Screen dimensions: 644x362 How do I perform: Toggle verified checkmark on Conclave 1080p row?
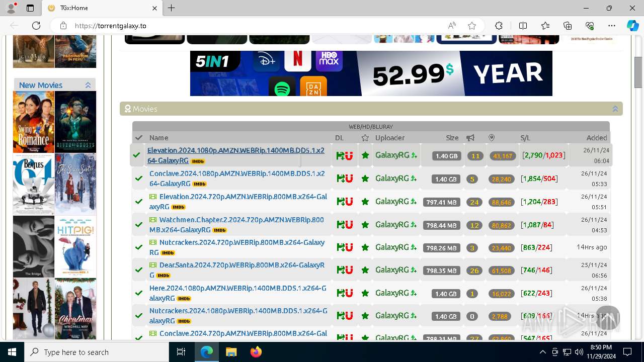click(139, 178)
